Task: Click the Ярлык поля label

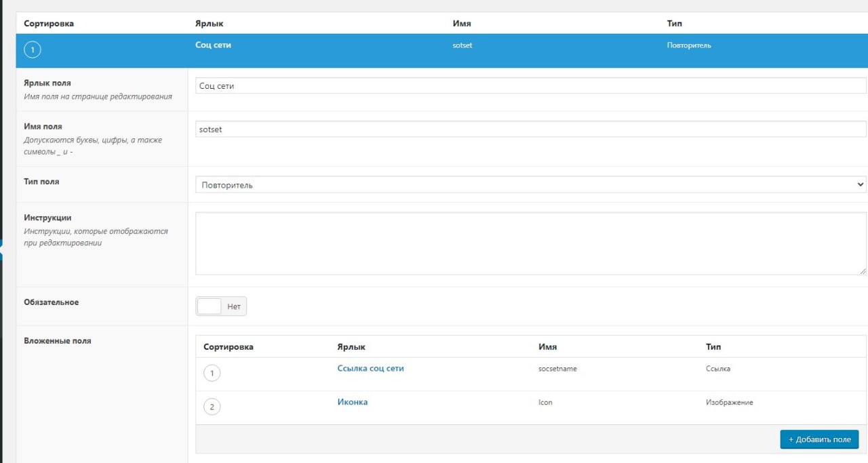Action: tap(47, 83)
